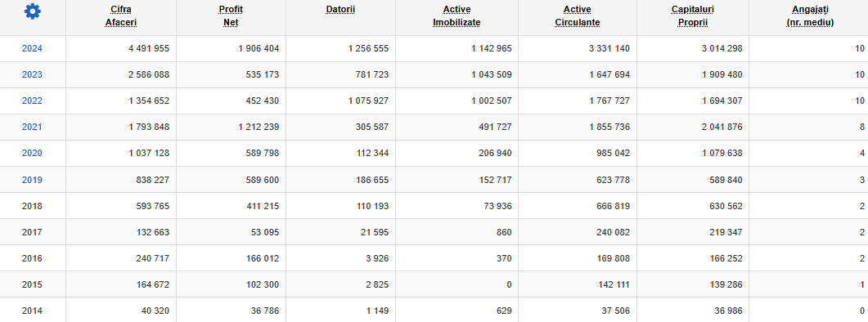
Task: Click the debts value 305 587
Action: pos(372,127)
